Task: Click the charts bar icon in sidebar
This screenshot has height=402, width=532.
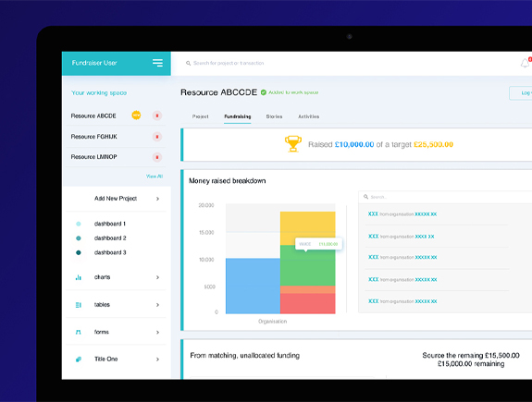Action: tap(79, 277)
